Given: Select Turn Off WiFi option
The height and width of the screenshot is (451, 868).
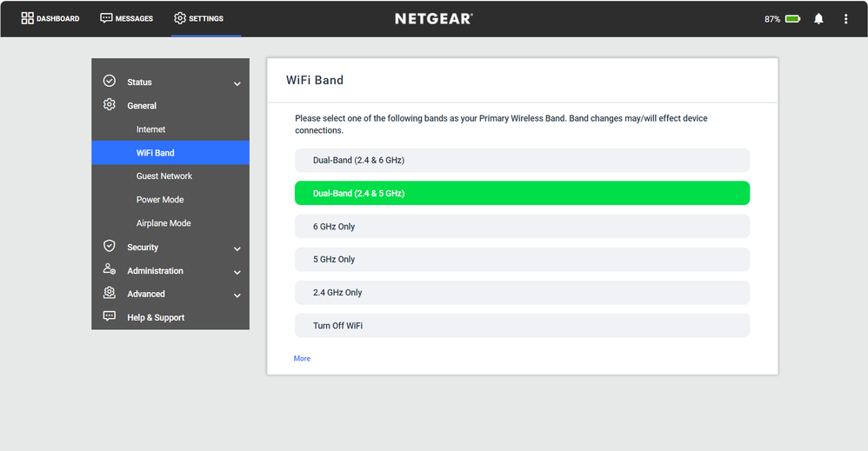Looking at the screenshot, I should tap(522, 325).
